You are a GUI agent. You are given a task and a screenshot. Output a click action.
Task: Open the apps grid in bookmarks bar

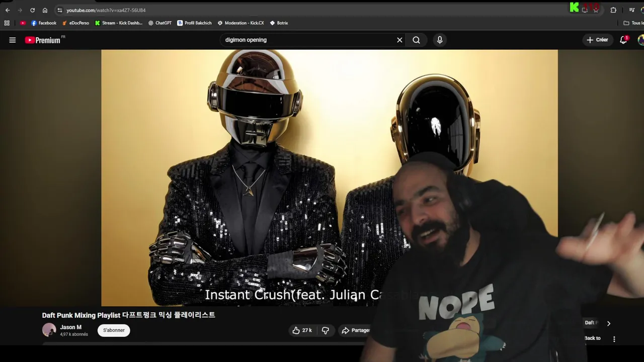7,23
